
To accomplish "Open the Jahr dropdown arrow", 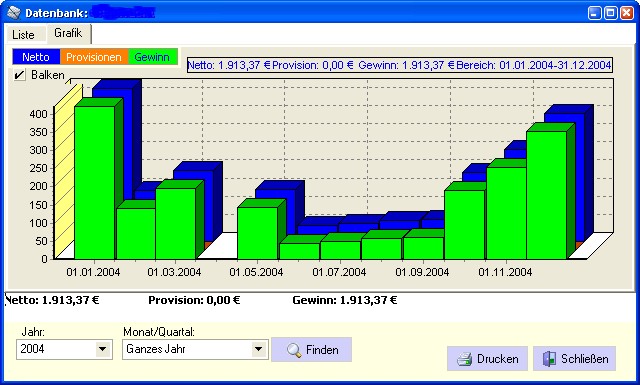I will pos(103,349).
